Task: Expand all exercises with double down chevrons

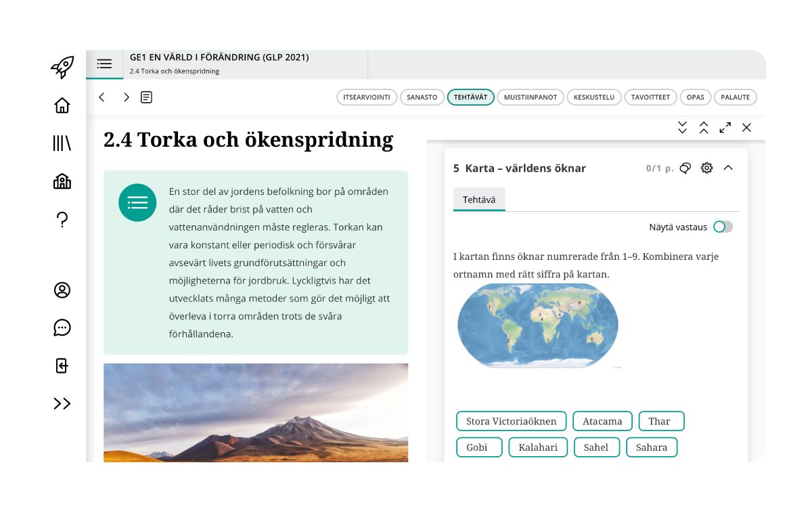Action: (682, 127)
